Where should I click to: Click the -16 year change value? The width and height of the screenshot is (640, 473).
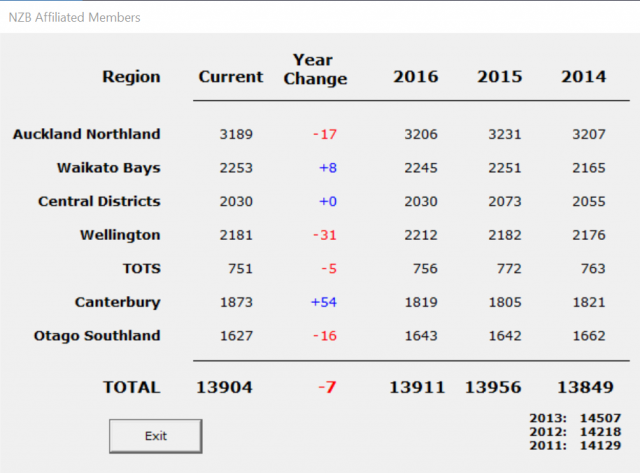(325, 335)
